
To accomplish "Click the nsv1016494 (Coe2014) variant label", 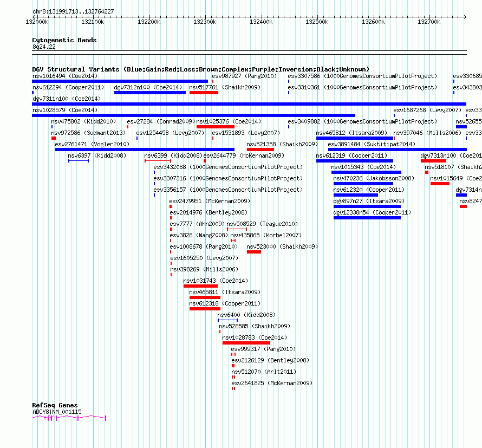I will [x=65, y=76].
